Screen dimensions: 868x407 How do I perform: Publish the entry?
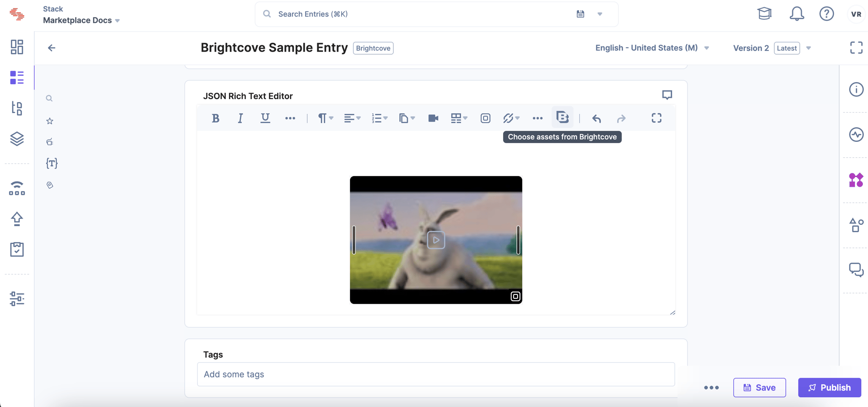(x=829, y=388)
